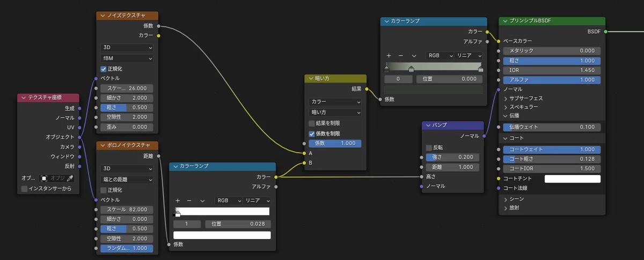Remove a stop with − in the 0.028 color ramp
This screenshot has height=260, width=644.
[190, 200]
